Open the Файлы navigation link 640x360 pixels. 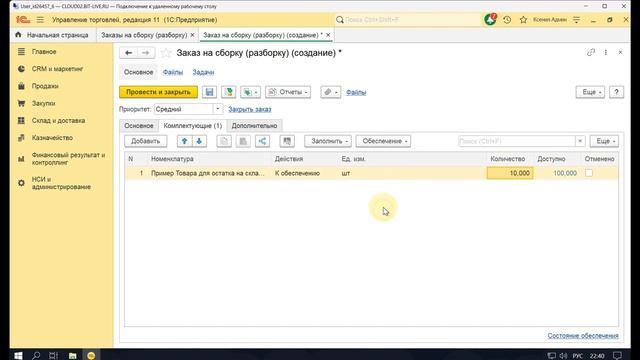[173, 72]
